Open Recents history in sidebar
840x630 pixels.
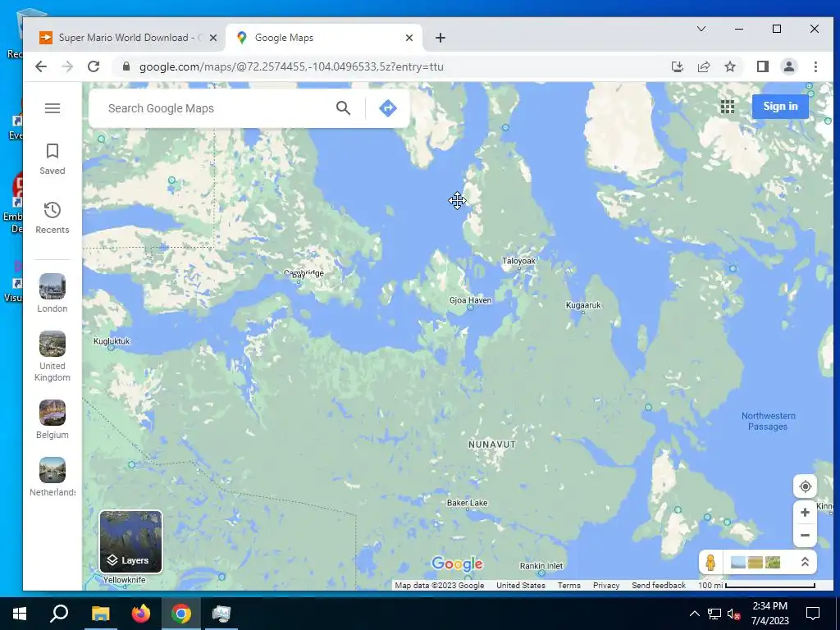coord(52,217)
